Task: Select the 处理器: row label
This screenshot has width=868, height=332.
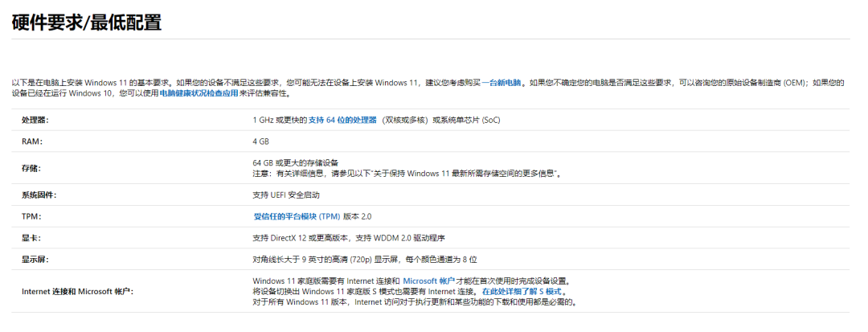Action: click(35, 120)
